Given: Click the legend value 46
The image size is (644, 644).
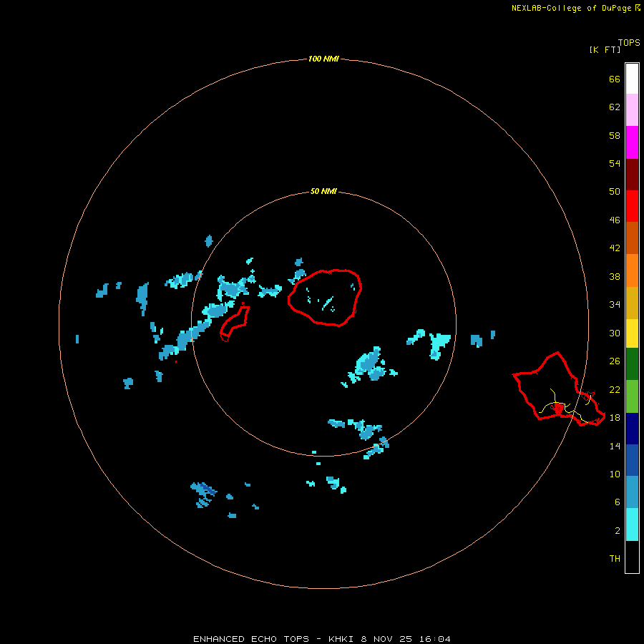Looking at the screenshot, I should 615,220.
